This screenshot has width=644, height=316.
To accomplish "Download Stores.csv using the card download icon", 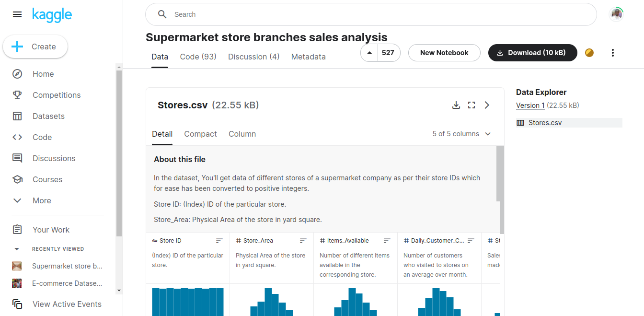I will (x=456, y=105).
